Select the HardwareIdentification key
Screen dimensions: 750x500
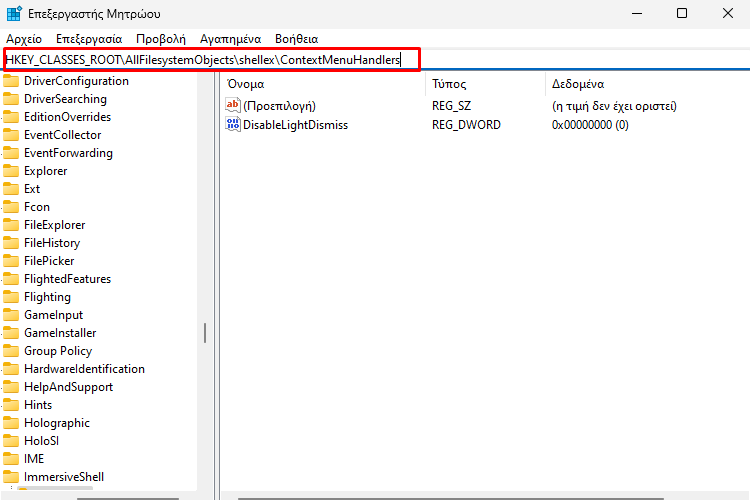tap(84, 369)
